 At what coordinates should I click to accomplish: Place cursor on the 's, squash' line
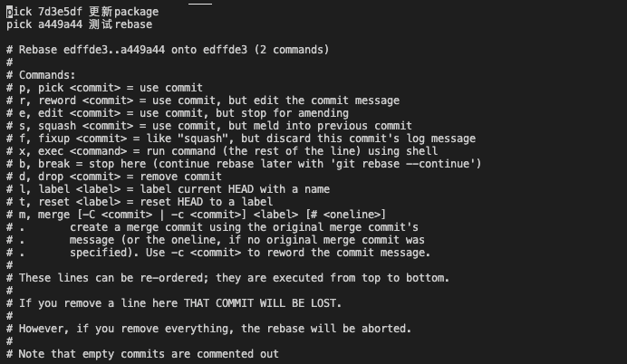click(209, 126)
